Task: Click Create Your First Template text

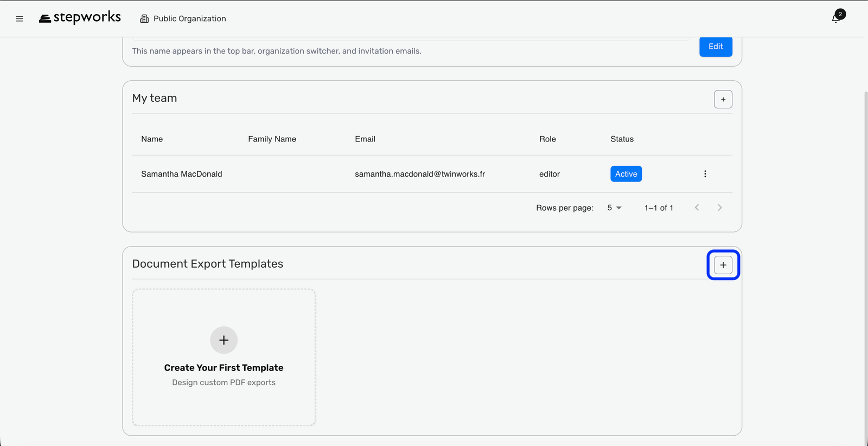Action: (224, 367)
